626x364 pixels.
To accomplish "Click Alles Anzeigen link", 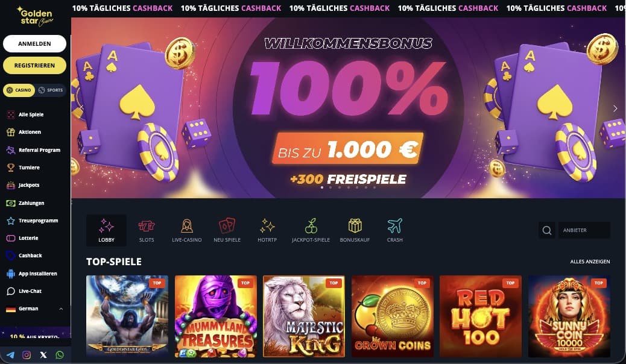I will [x=590, y=262].
